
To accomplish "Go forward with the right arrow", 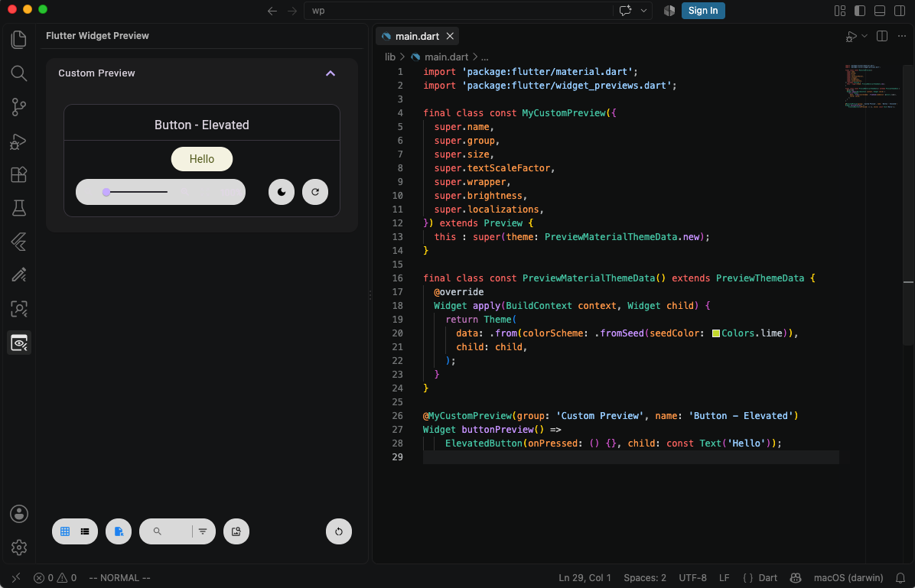I will [x=291, y=11].
